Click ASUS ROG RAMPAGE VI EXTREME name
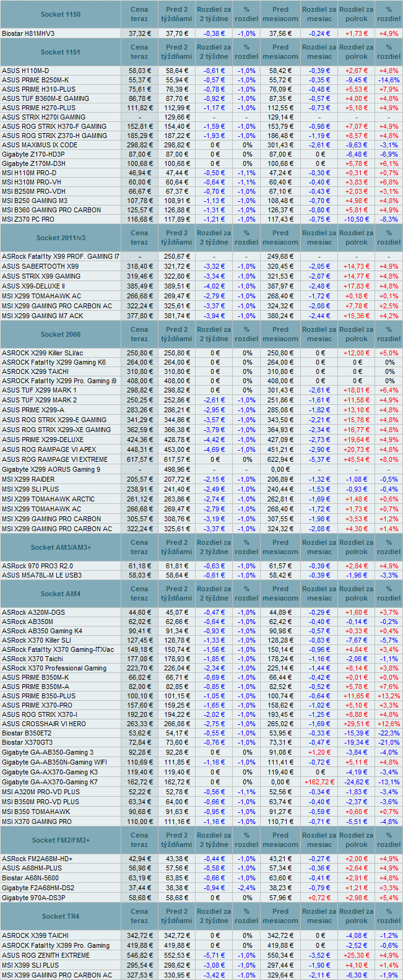The width and height of the screenshot is (403, 980). coord(55,459)
